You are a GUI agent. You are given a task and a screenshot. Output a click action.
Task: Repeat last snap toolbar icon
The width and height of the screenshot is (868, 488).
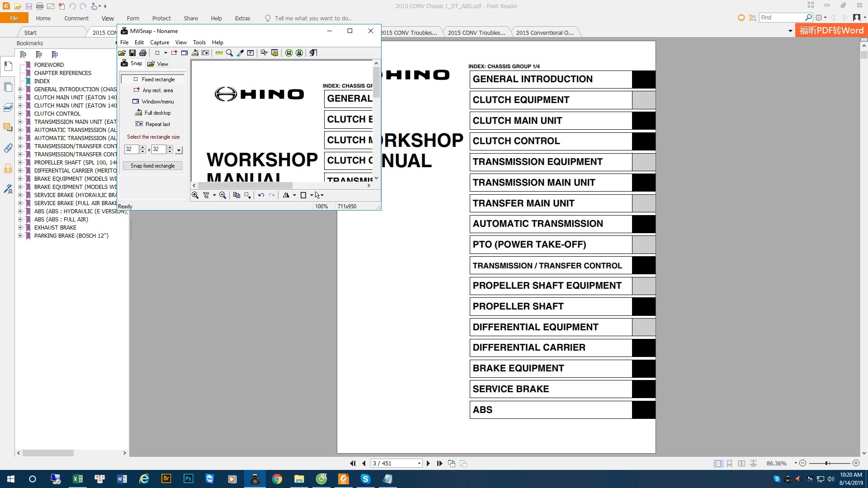coord(205,53)
